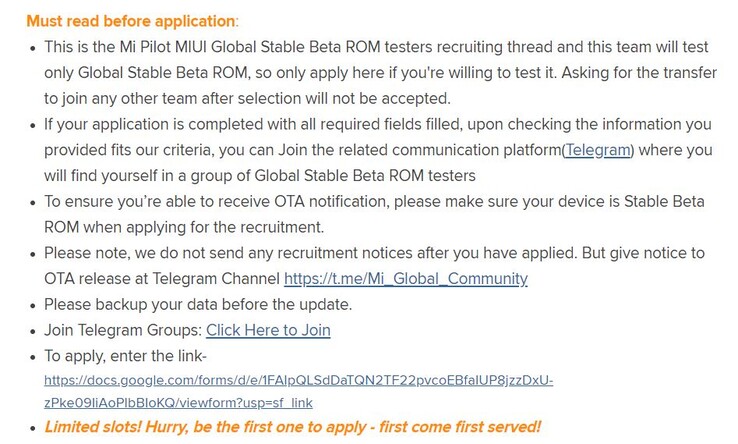738x444 pixels.
Task: Click the link line ending "viewform?usp=sf_link"
Action: (178, 403)
